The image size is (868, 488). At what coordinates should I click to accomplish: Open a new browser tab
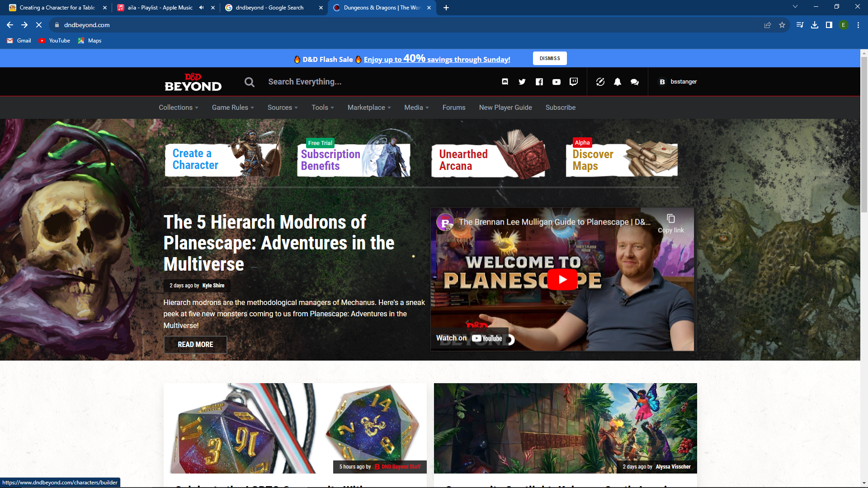pos(446,8)
